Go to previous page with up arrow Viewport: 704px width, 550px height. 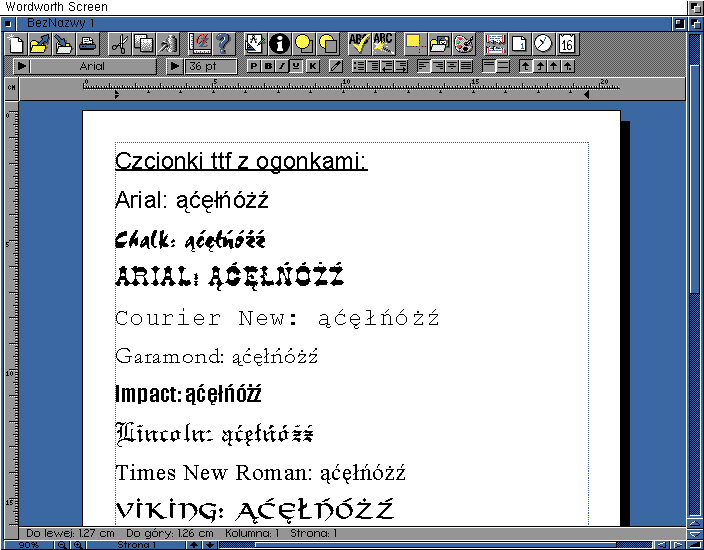pos(194,545)
